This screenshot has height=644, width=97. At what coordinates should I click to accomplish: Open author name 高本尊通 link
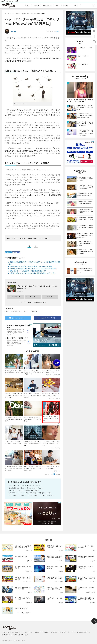(x=13, y=31)
